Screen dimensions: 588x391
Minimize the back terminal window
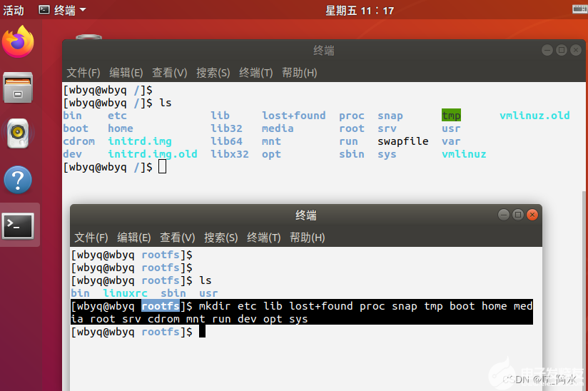547,50
